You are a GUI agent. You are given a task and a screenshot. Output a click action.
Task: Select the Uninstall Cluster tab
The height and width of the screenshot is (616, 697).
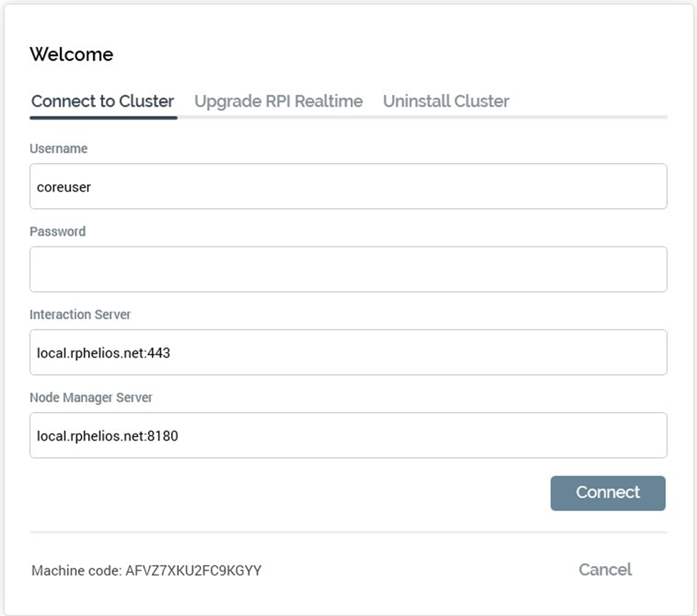point(446,101)
